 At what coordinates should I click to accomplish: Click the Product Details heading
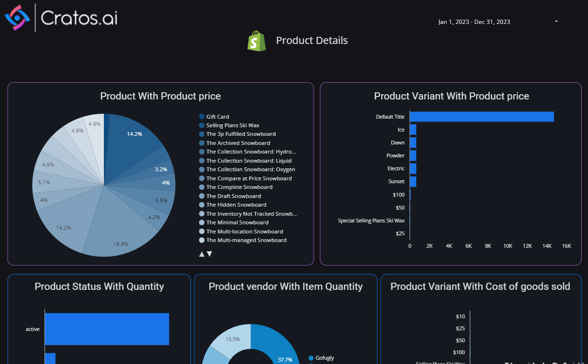point(312,41)
